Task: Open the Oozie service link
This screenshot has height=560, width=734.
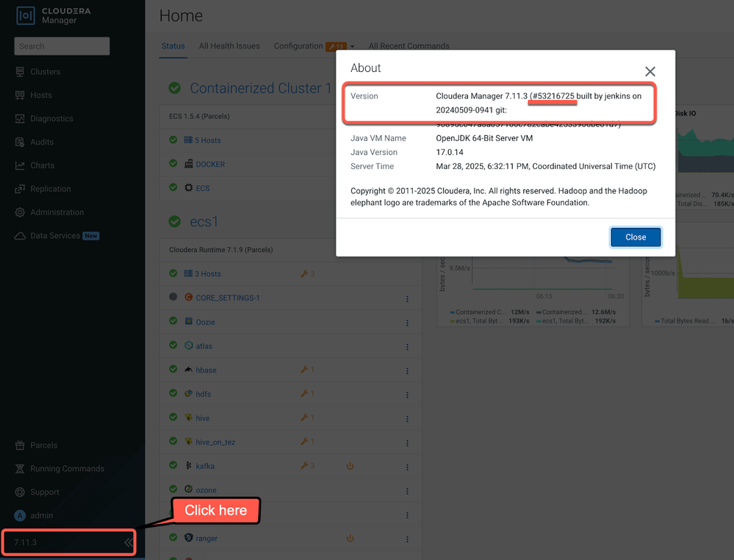Action: (x=206, y=322)
